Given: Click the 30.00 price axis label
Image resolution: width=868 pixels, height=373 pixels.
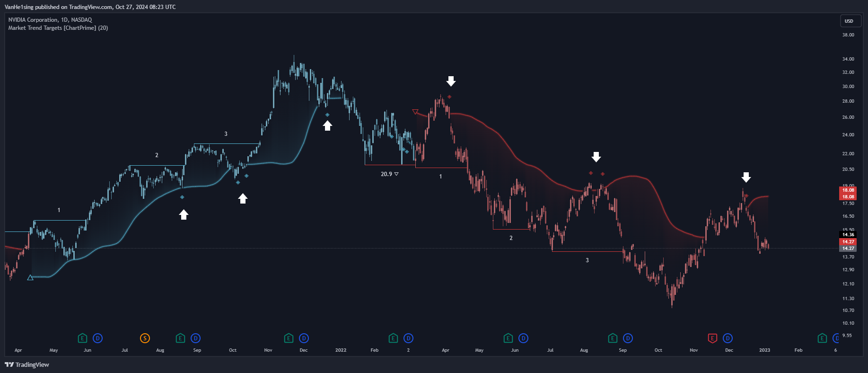Looking at the screenshot, I should pos(848,87).
